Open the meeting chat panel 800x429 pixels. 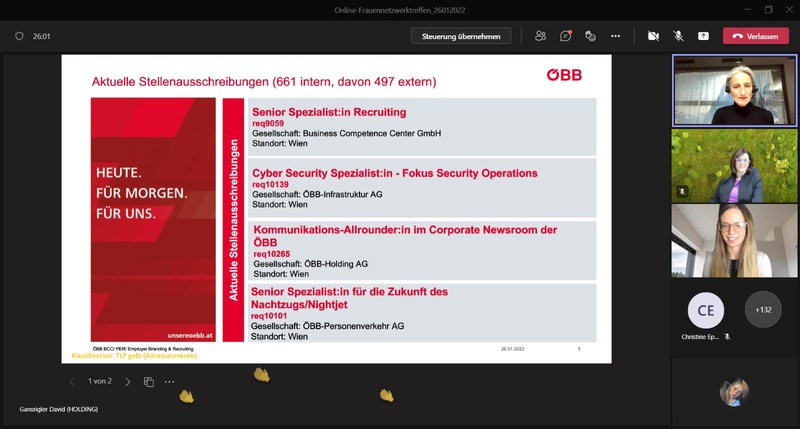(x=565, y=36)
